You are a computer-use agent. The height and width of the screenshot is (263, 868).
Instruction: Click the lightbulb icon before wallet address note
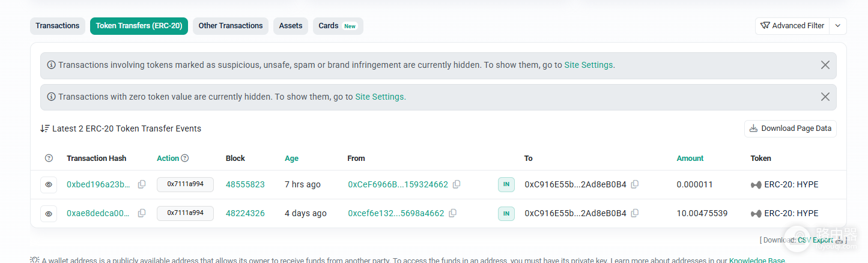35,260
